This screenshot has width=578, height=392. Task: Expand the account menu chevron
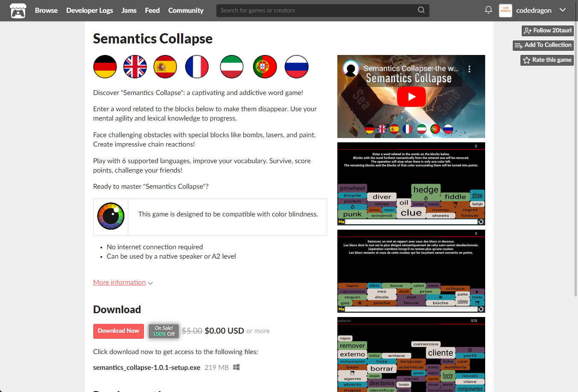563,10
